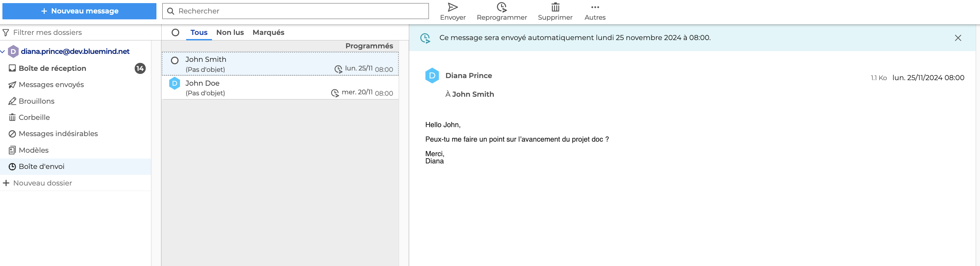980x266 pixels.
Task: Click the Supprimer trash icon
Action: pos(555,8)
